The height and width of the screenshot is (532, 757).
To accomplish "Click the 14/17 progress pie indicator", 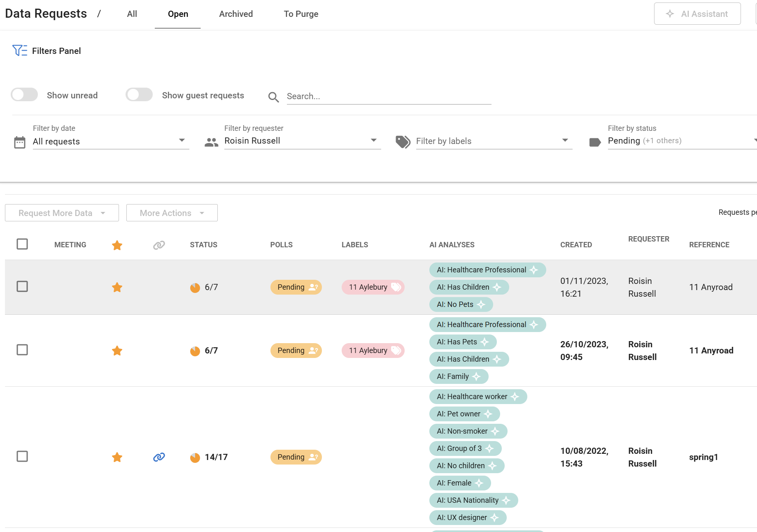I will (195, 458).
